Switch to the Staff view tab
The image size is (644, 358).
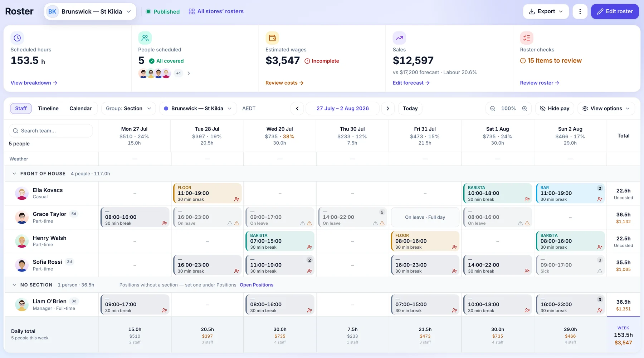click(x=21, y=108)
